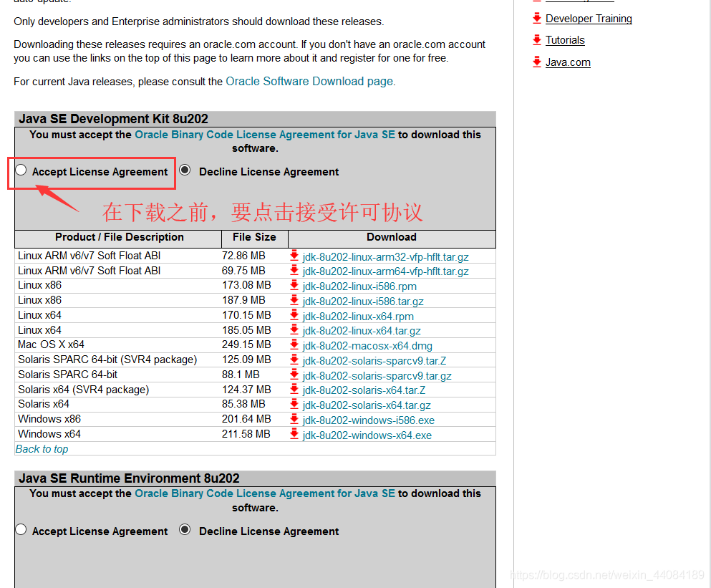Open Oracle Binary Code License link in JDK section

(x=265, y=135)
